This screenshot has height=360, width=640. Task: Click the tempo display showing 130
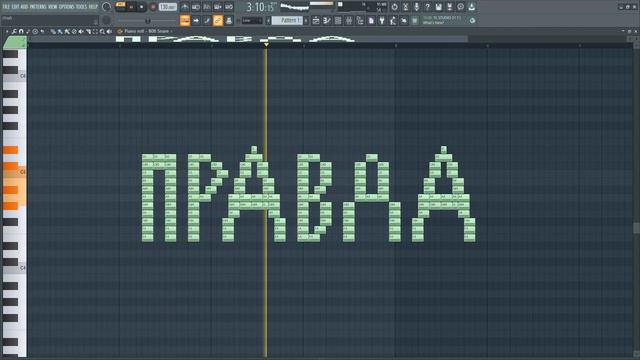(x=167, y=7)
